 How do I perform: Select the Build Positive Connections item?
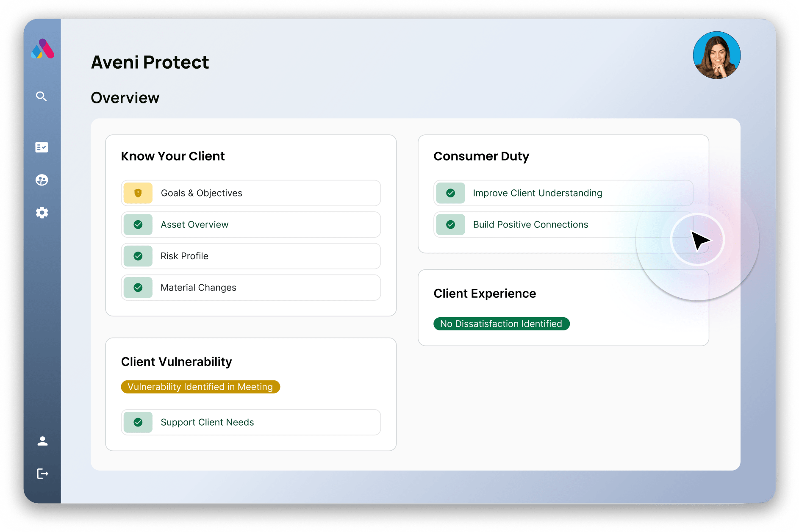click(x=530, y=224)
